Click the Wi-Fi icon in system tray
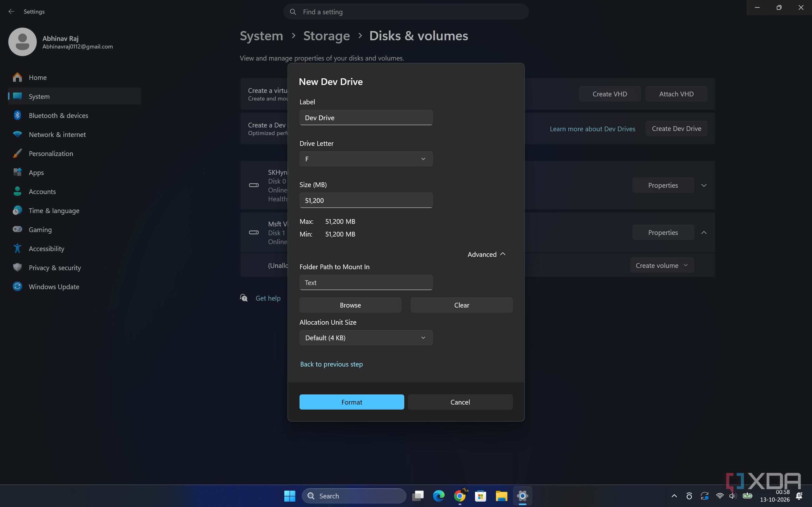Screen dimensions: 812x507 click(719, 496)
